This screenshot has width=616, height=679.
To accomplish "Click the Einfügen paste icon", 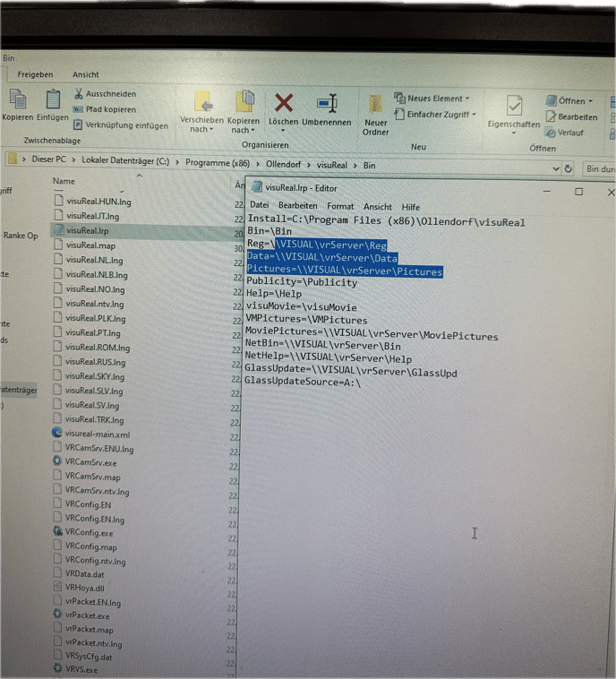I will [x=53, y=99].
